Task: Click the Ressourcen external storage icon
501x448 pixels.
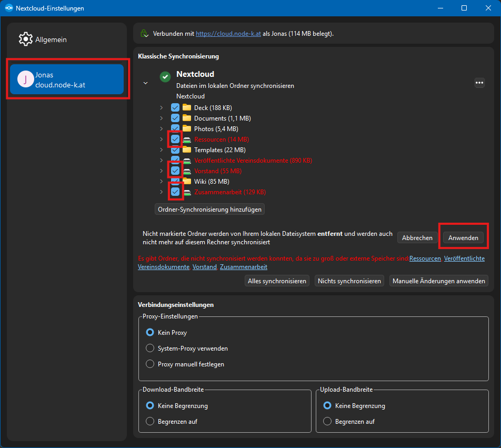Action: click(x=187, y=140)
